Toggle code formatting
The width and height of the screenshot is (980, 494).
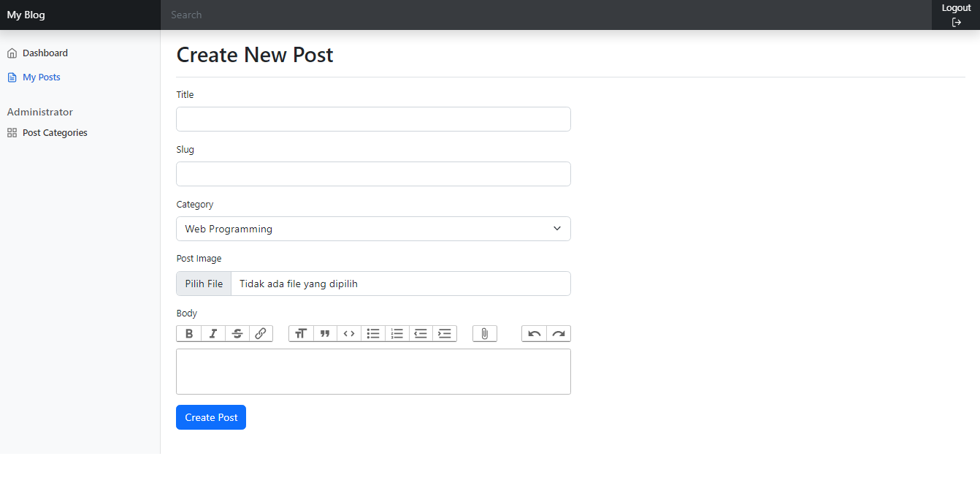[349, 334]
